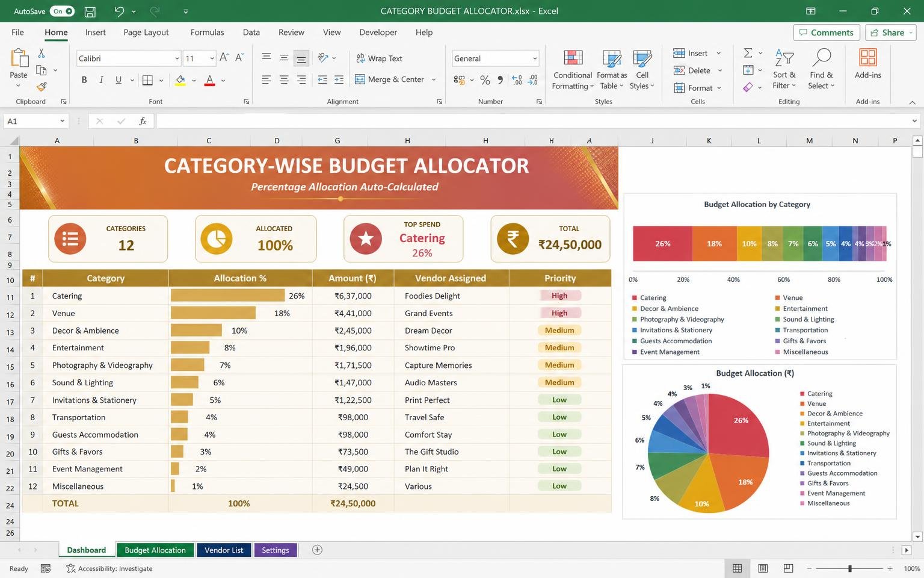This screenshot has height=578, width=924.
Task: Increase indent in cell
Action: 339,79
